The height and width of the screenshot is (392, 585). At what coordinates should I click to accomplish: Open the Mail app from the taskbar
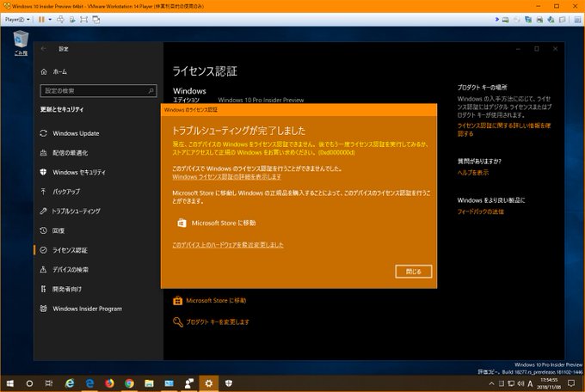pyautogui.click(x=169, y=383)
